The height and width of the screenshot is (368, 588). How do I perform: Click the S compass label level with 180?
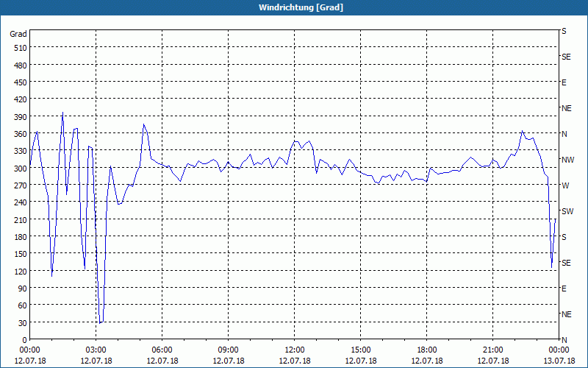coord(564,237)
